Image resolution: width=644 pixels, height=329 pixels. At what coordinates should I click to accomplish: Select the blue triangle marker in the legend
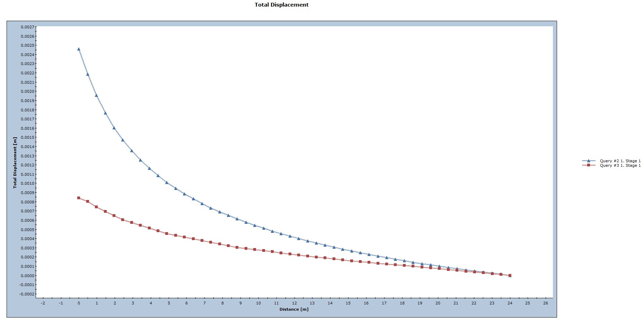588,161
